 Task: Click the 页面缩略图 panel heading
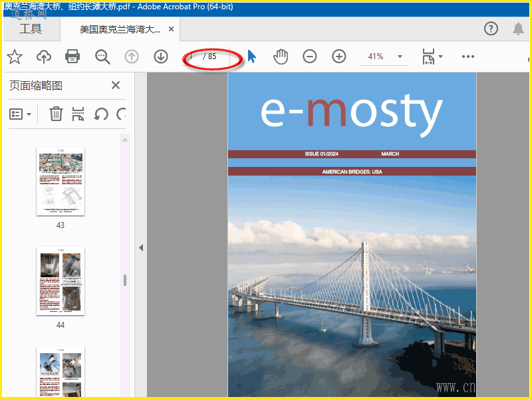pyautogui.click(x=36, y=86)
